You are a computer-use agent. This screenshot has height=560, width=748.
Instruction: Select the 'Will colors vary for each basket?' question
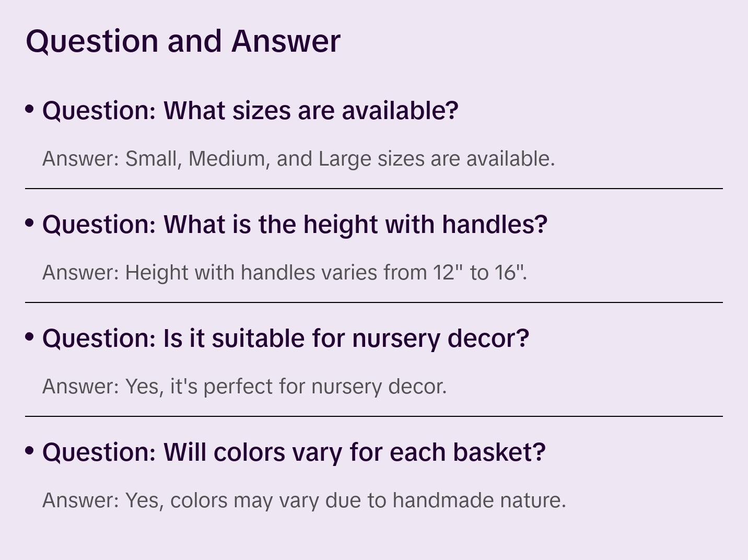294,452
